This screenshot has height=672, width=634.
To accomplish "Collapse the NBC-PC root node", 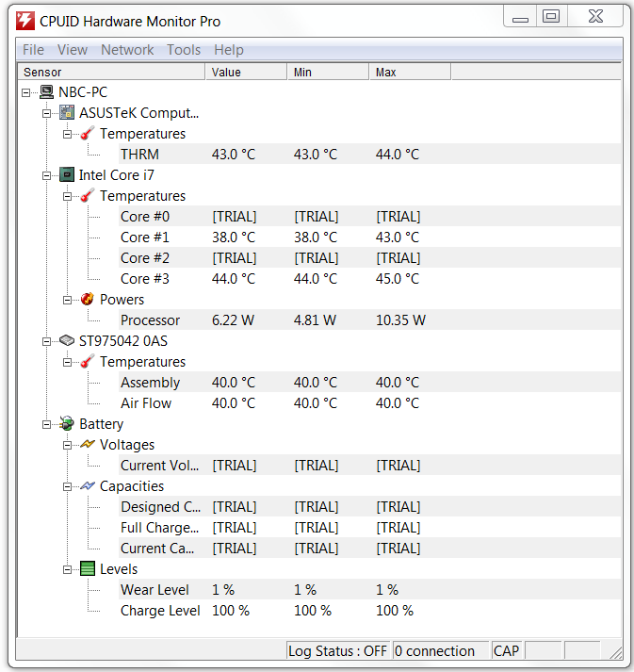I will [x=25, y=92].
